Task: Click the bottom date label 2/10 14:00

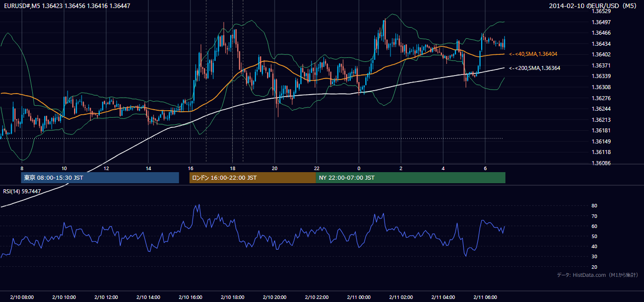Action: point(148,297)
